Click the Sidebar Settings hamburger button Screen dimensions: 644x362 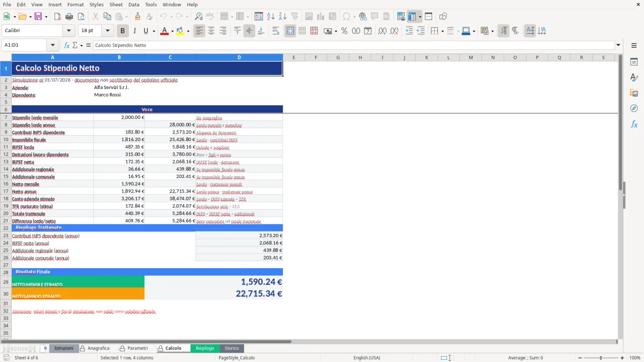pos(634,45)
